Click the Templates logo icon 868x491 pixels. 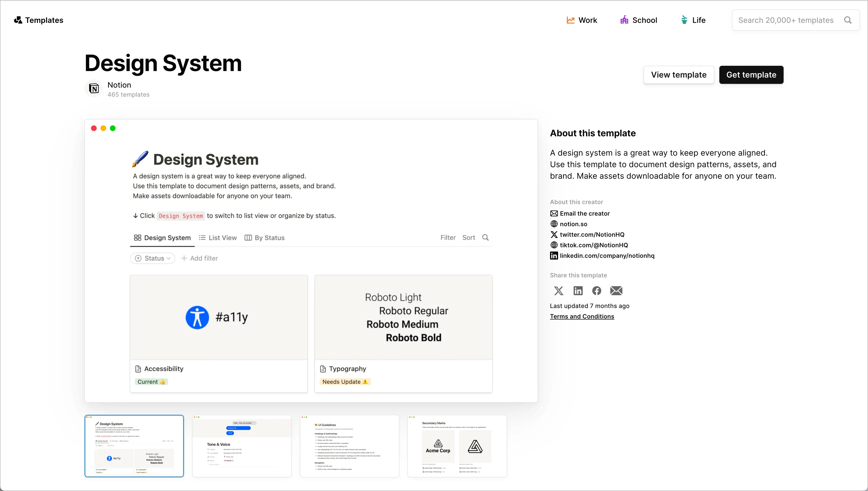[x=18, y=20]
